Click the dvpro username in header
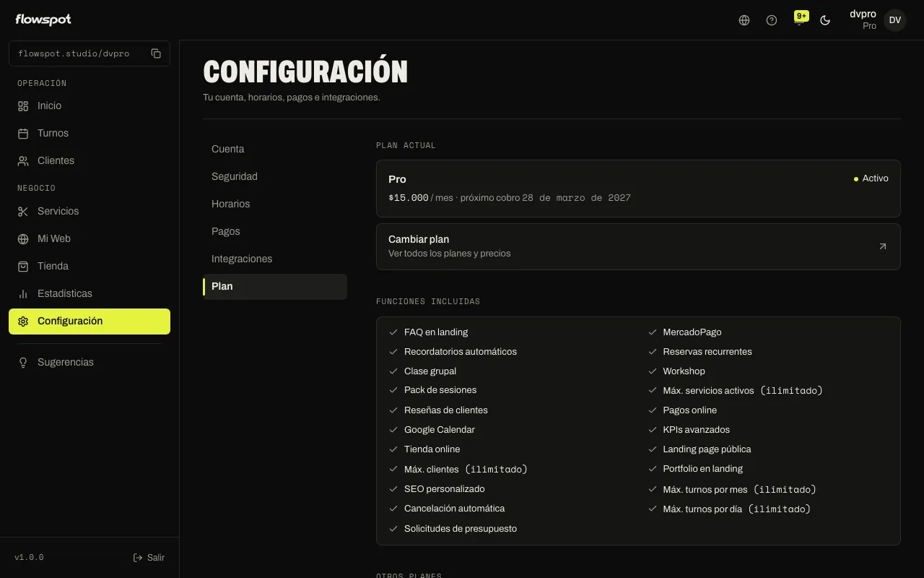Image resolution: width=924 pixels, height=578 pixels. 863,14
